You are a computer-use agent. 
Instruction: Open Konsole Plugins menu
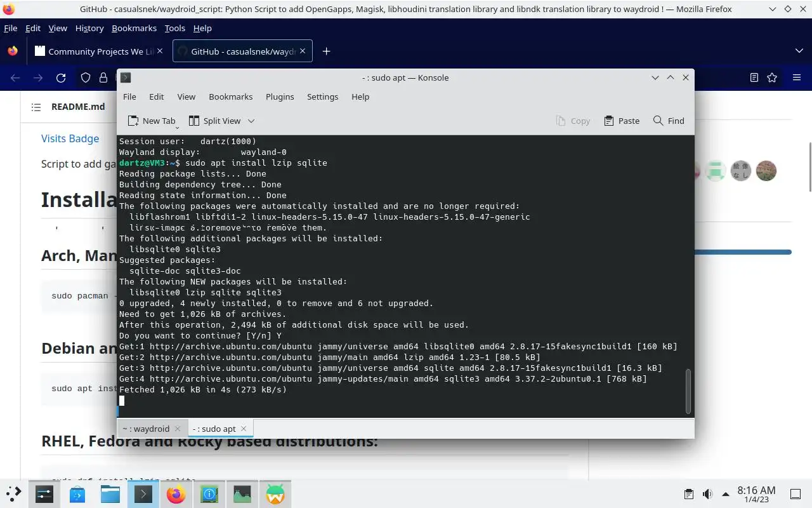click(280, 97)
